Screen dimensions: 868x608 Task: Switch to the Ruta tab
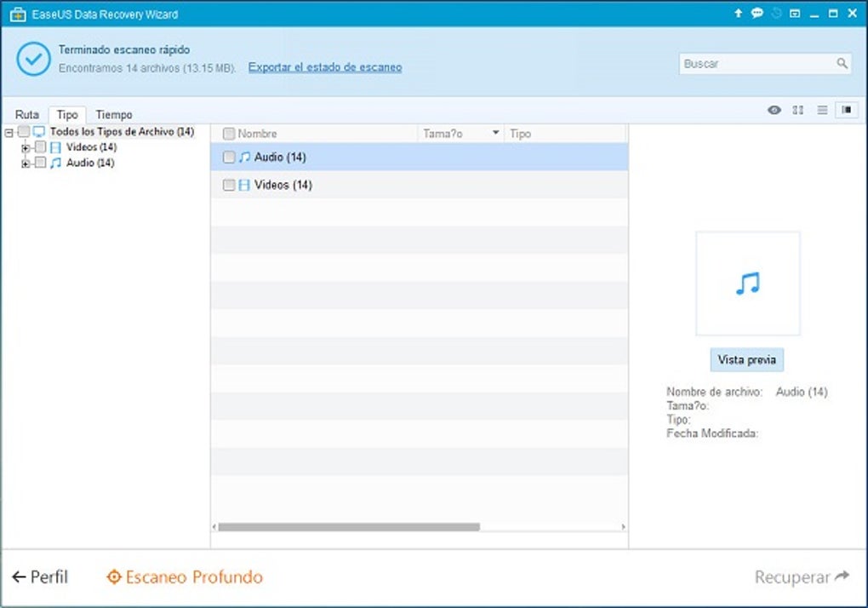tap(26, 115)
